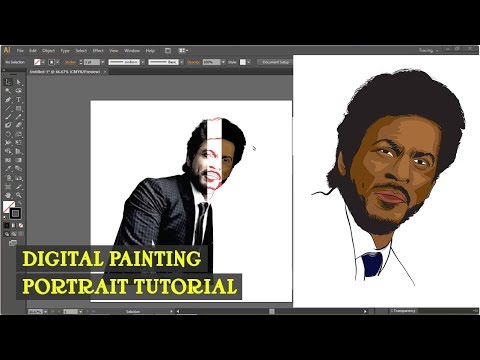Set paint mode to Color
The width and height of the screenshot is (480, 360).
point(7,226)
